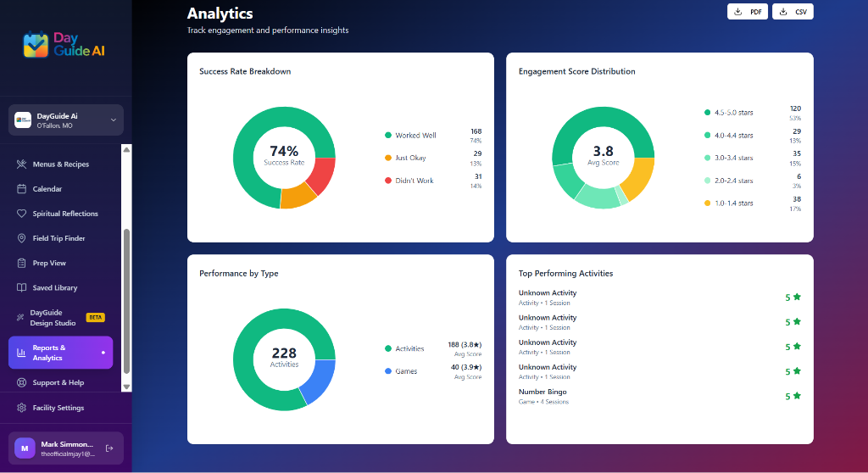868x473 pixels.
Task: Select the Number Bingo activity row
Action: coord(659,396)
